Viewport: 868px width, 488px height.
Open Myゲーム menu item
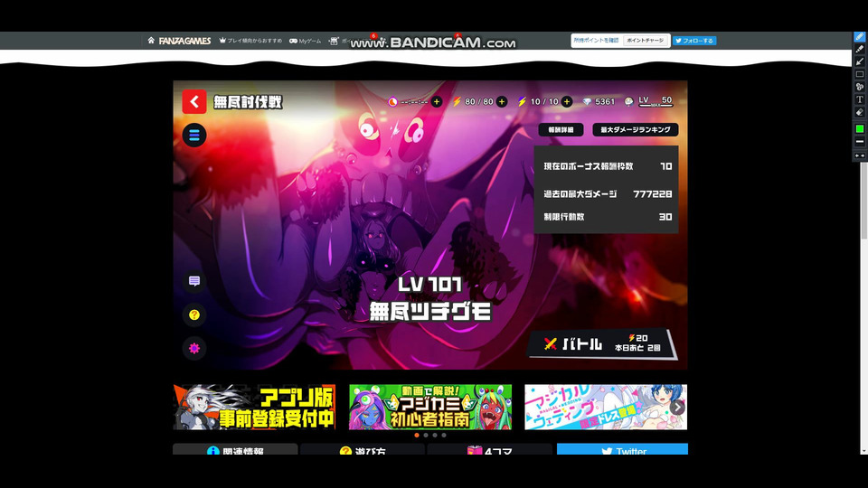(x=305, y=41)
